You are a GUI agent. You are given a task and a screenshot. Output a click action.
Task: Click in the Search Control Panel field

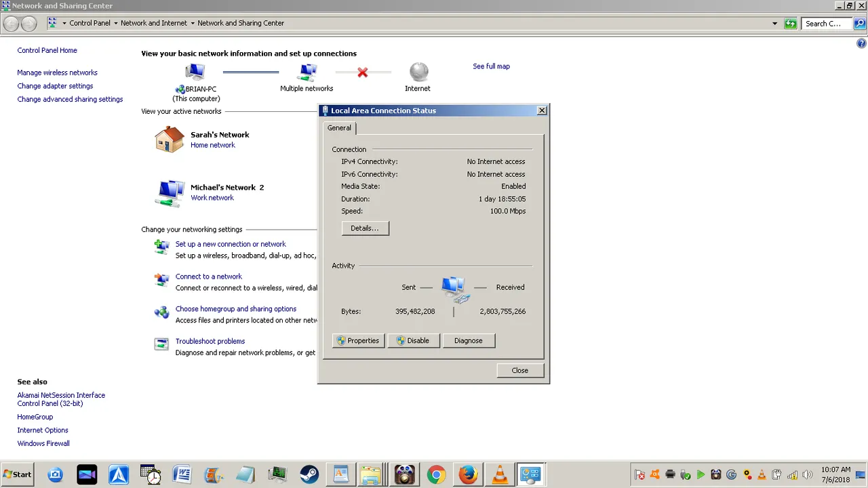point(826,23)
